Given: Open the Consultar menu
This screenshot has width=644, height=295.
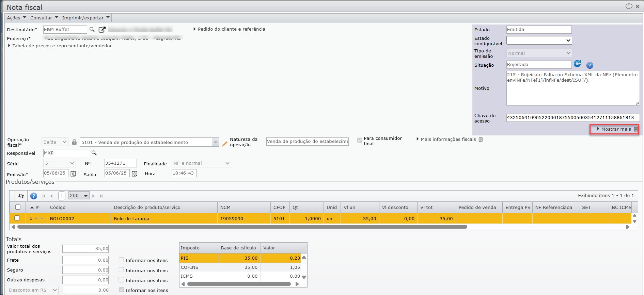Looking at the screenshot, I should [x=44, y=18].
